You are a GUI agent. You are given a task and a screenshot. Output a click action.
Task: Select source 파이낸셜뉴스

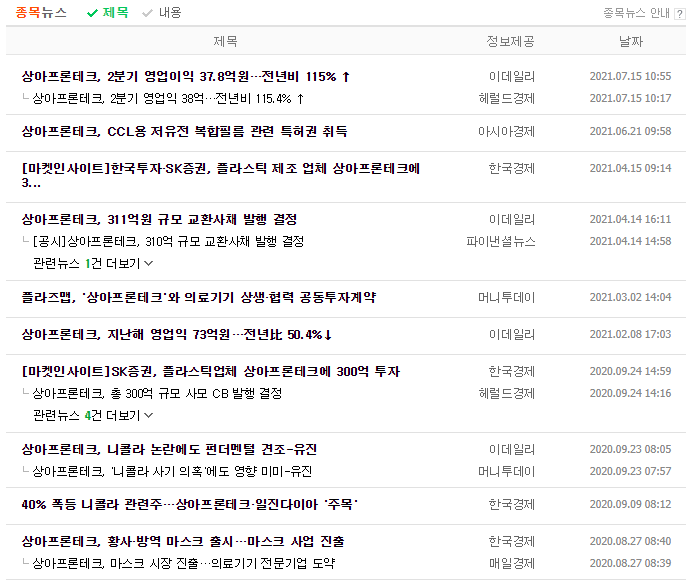click(x=501, y=241)
